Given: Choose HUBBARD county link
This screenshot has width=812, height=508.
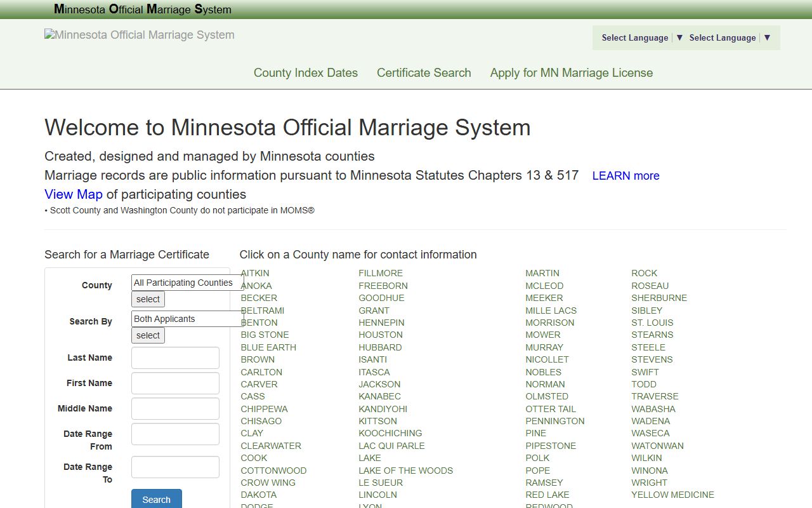Looking at the screenshot, I should click(x=380, y=347).
